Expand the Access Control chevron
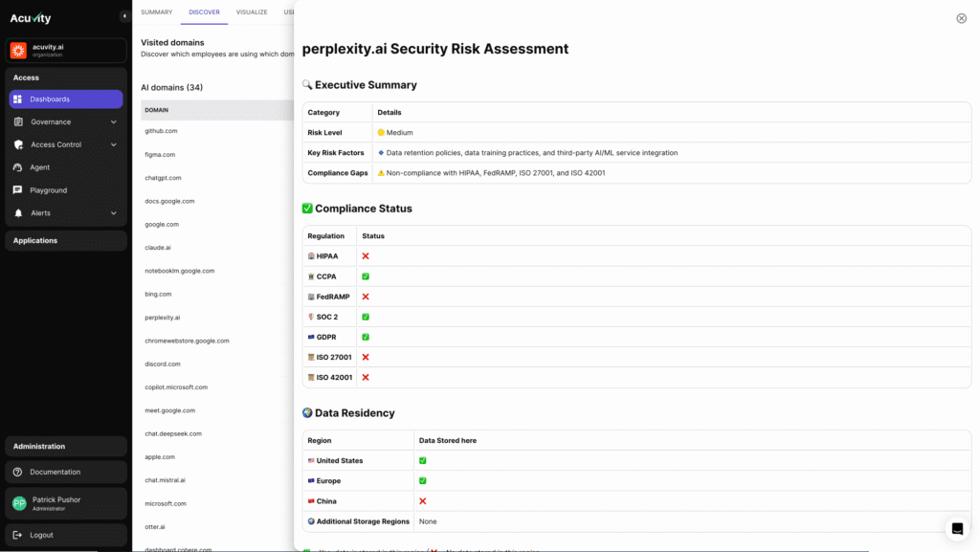 coord(113,145)
